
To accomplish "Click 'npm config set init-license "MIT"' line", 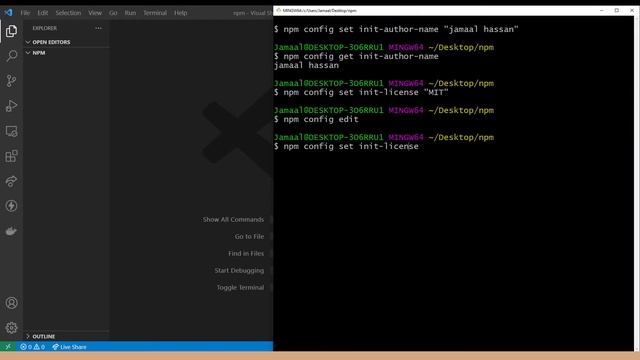I will click(361, 92).
